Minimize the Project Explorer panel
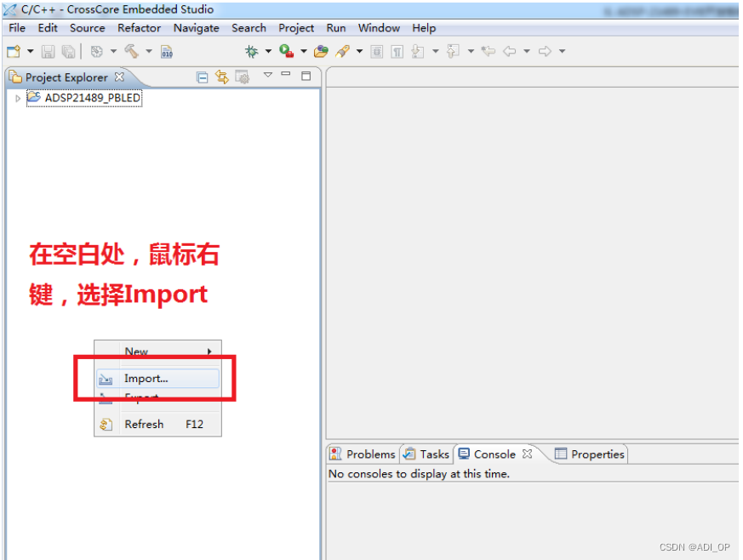The width and height of the screenshot is (743, 560). [286, 74]
